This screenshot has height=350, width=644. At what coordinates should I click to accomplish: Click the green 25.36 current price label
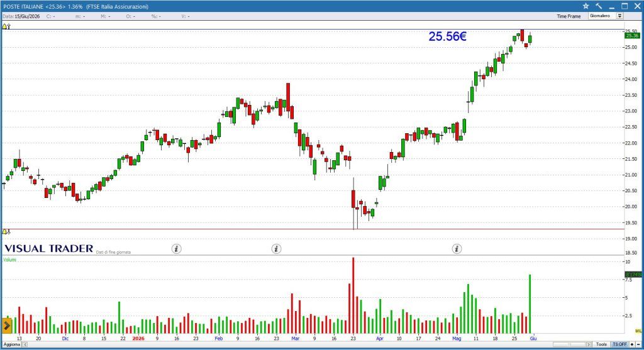point(632,36)
